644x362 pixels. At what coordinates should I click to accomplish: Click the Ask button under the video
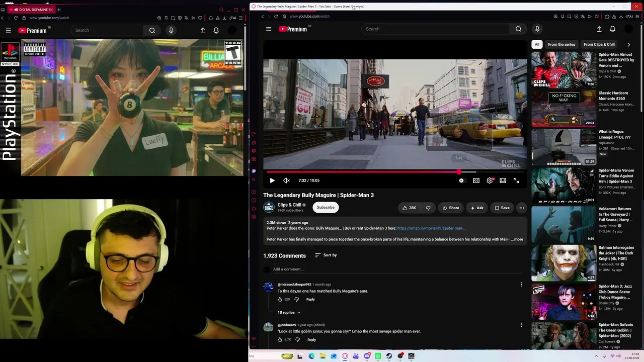pyautogui.click(x=476, y=208)
